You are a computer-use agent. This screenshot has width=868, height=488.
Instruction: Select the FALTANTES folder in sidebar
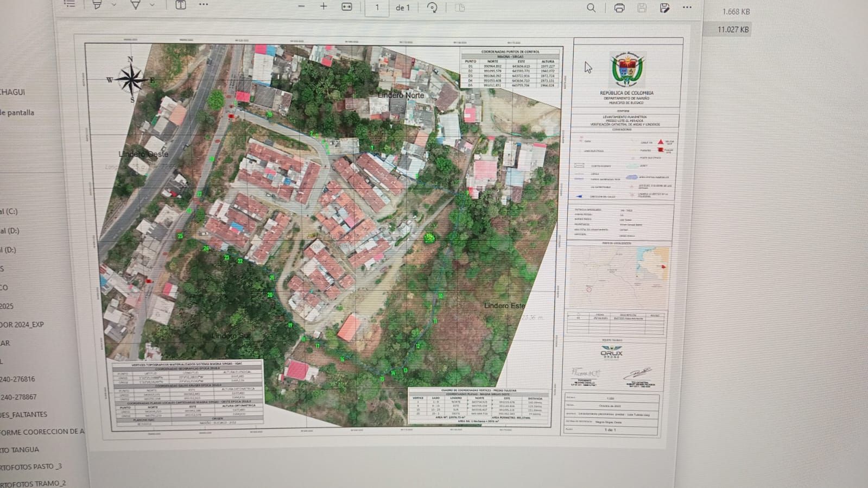(24, 414)
